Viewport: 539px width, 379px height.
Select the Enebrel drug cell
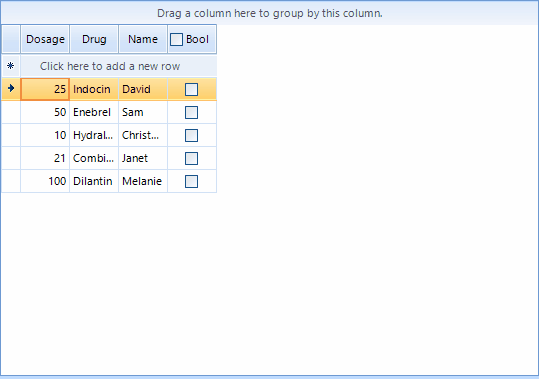(94, 112)
